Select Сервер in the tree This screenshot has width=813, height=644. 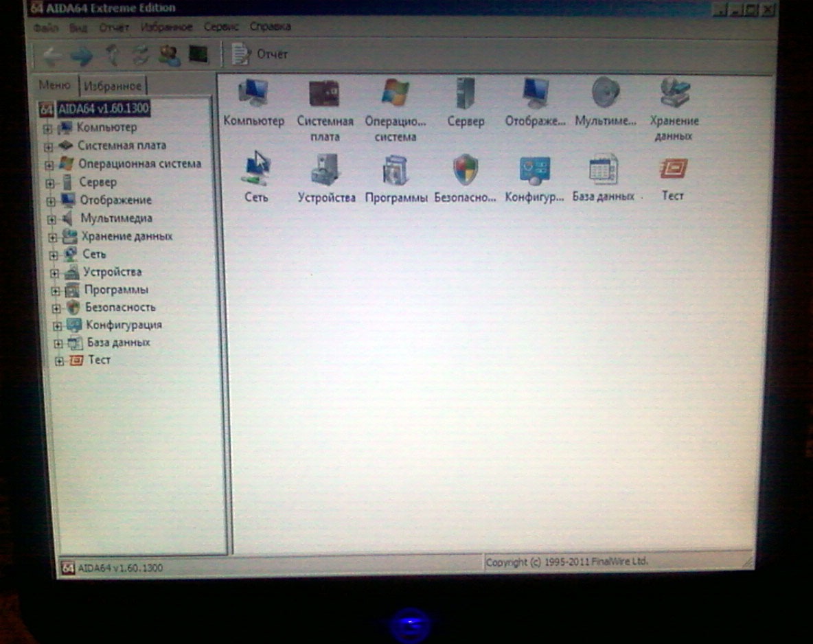[x=98, y=182]
